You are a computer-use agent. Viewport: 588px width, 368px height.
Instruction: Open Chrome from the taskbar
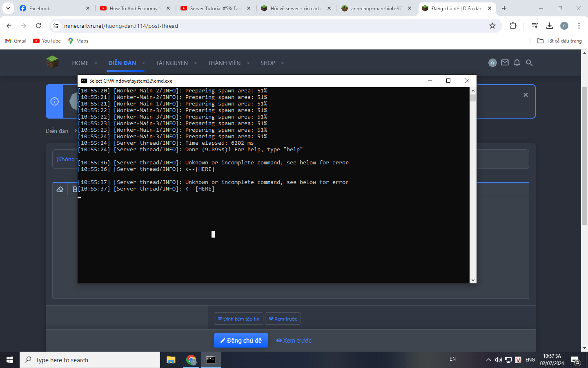pos(191,360)
